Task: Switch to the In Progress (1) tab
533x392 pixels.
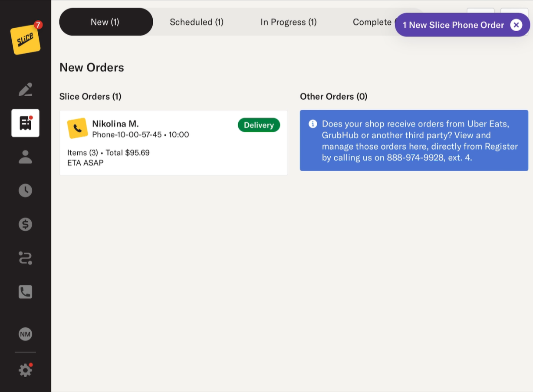Action: (x=289, y=22)
